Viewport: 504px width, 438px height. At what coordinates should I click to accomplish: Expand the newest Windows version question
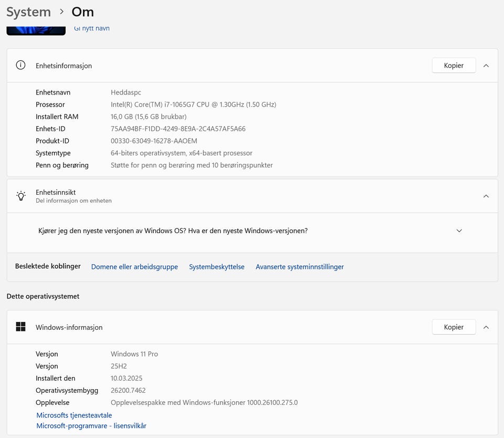[x=459, y=231]
